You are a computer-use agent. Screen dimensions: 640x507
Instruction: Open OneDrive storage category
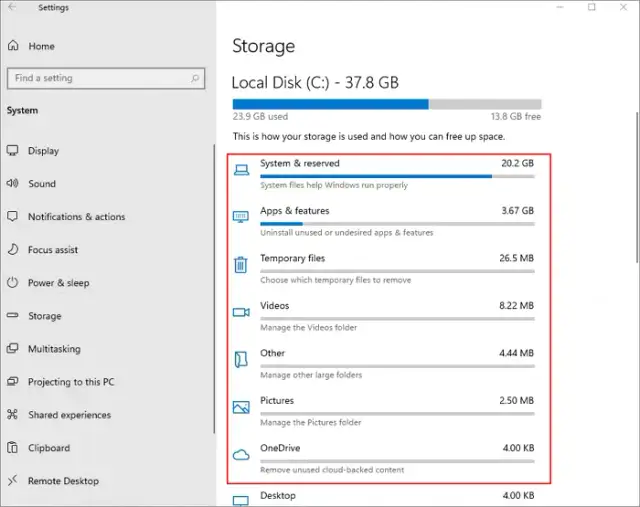coord(384,458)
